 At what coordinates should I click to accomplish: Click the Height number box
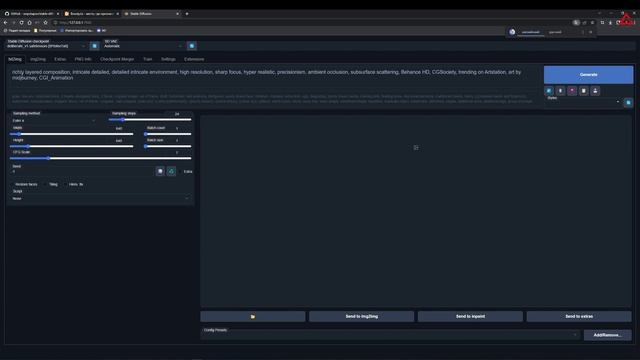point(120,140)
